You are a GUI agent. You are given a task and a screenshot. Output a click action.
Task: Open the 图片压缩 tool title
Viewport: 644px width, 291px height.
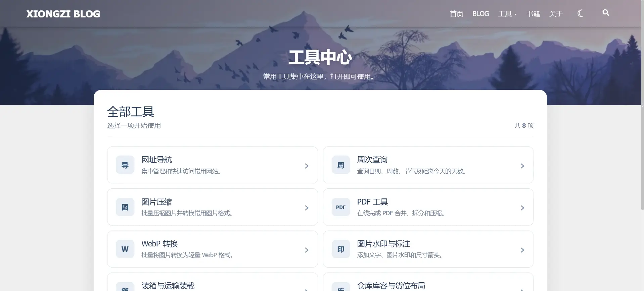156,202
